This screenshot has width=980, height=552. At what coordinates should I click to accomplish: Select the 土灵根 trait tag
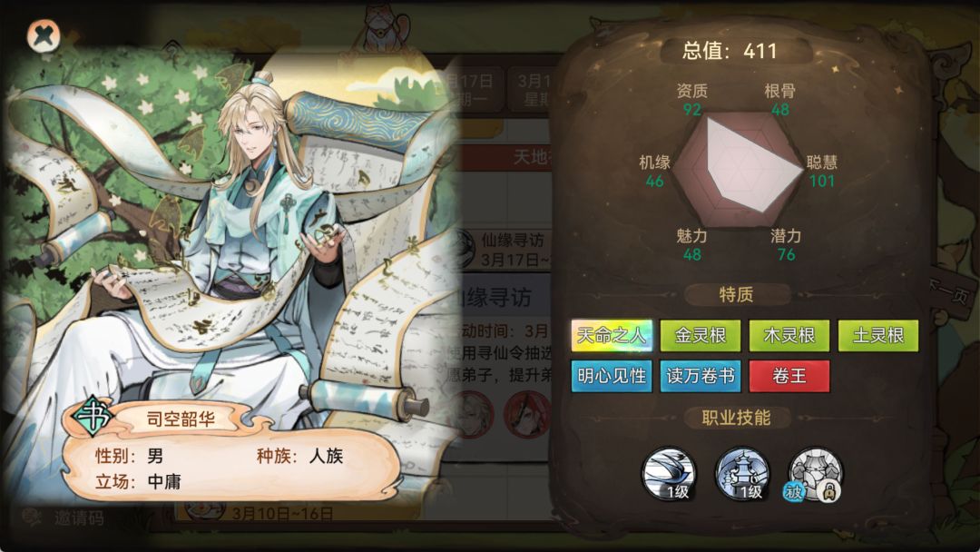[x=878, y=336]
